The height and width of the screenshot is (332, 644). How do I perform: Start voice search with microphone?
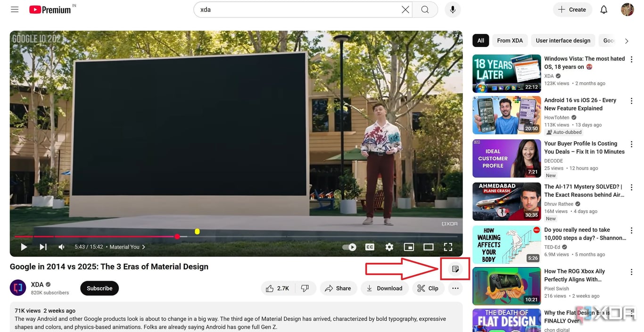[453, 9]
